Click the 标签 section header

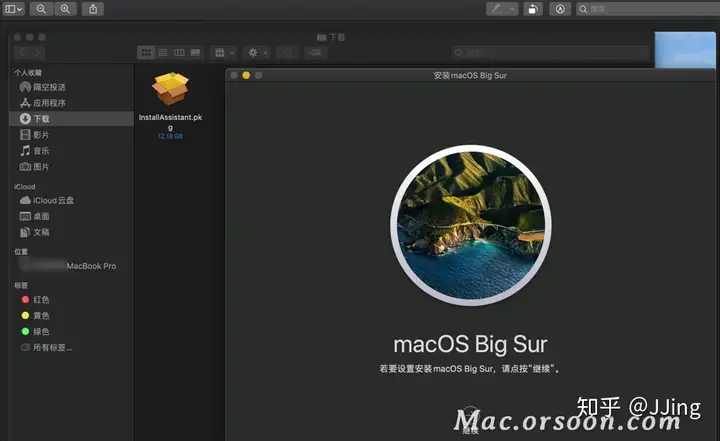pyautogui.click(x=21, y=285)
